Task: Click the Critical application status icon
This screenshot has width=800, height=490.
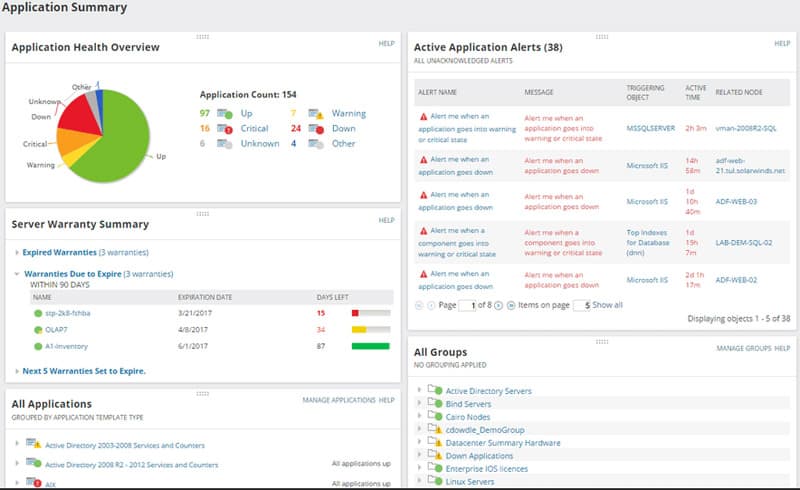Action: (227, 129)
